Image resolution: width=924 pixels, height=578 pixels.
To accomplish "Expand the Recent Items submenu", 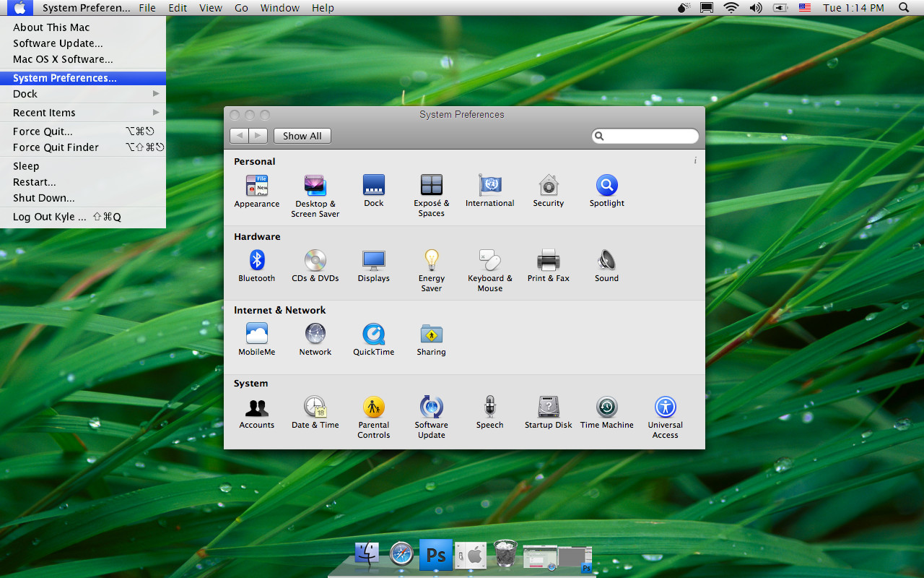I will pos(43,112).
